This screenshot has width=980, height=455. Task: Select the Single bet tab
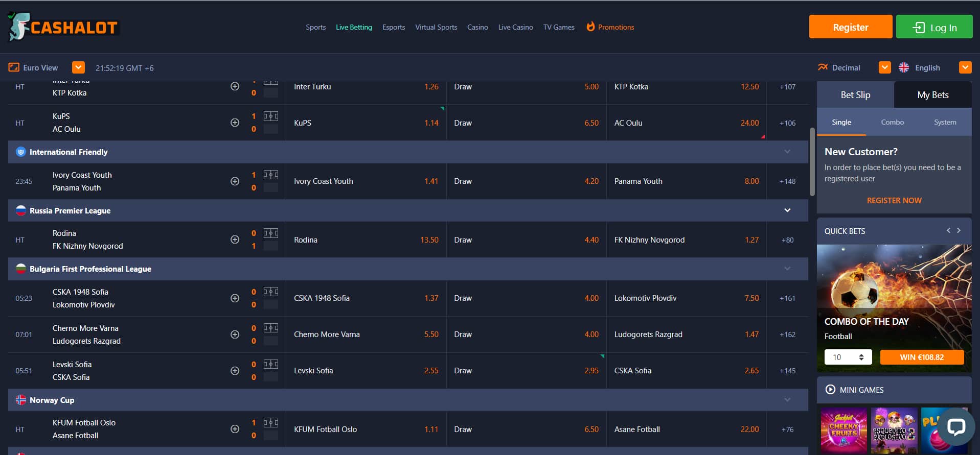click(x=841, y=122)
